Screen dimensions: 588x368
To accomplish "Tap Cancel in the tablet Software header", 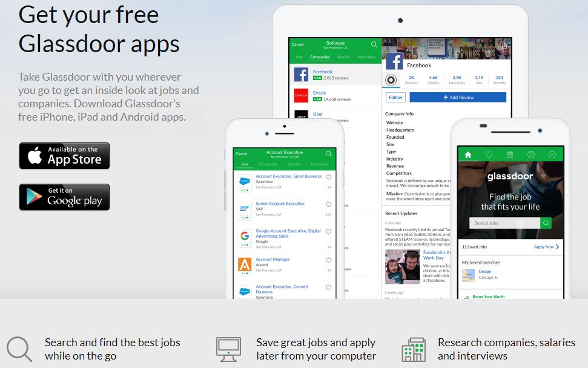I will pos(297,45).
